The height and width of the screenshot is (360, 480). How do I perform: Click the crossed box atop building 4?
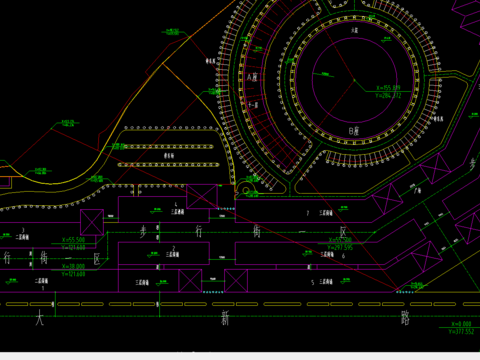click(x=202, y=197)
